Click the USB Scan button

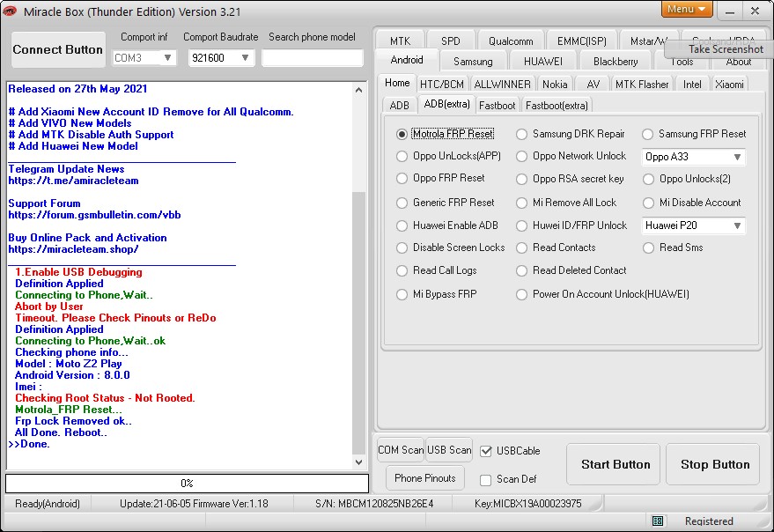(449, 450)
